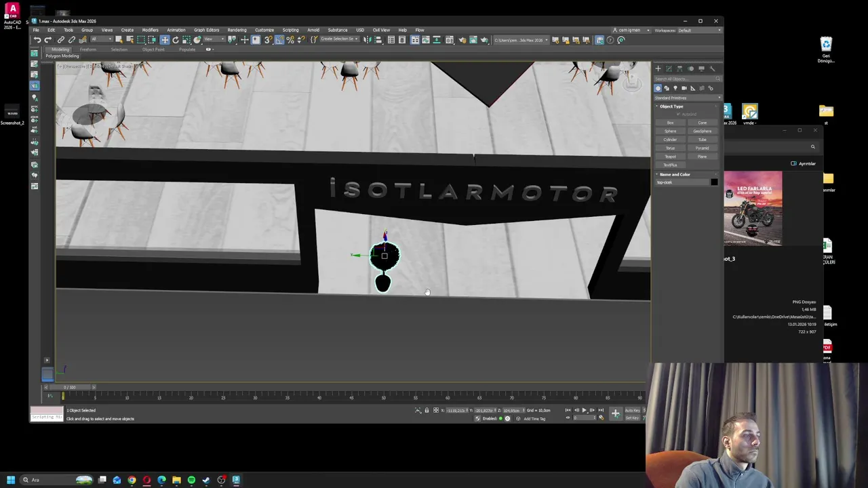The image size is (868, 488).
Task: Switch to Freeform ribbon tab
Action: click(87, 49)
